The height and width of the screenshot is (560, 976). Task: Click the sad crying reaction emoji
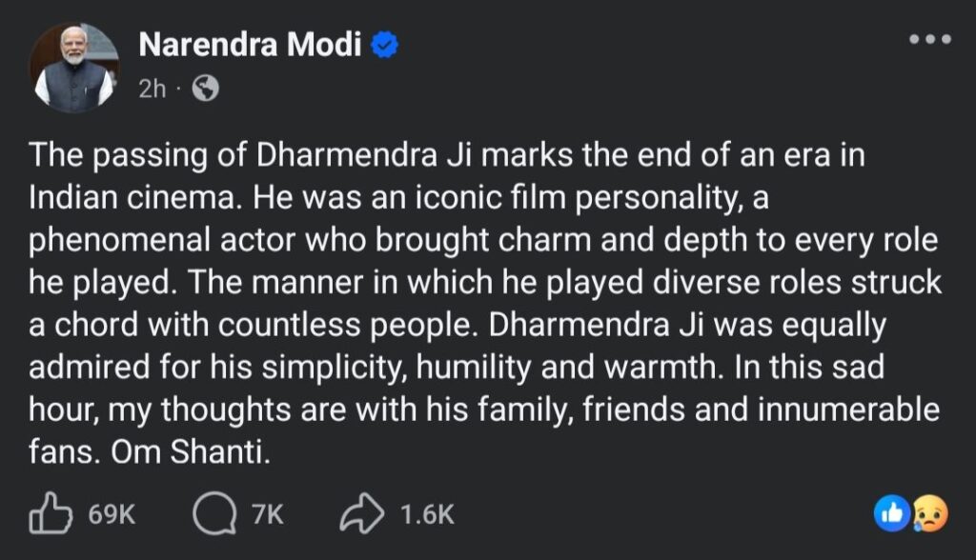(x=928, y=514)
